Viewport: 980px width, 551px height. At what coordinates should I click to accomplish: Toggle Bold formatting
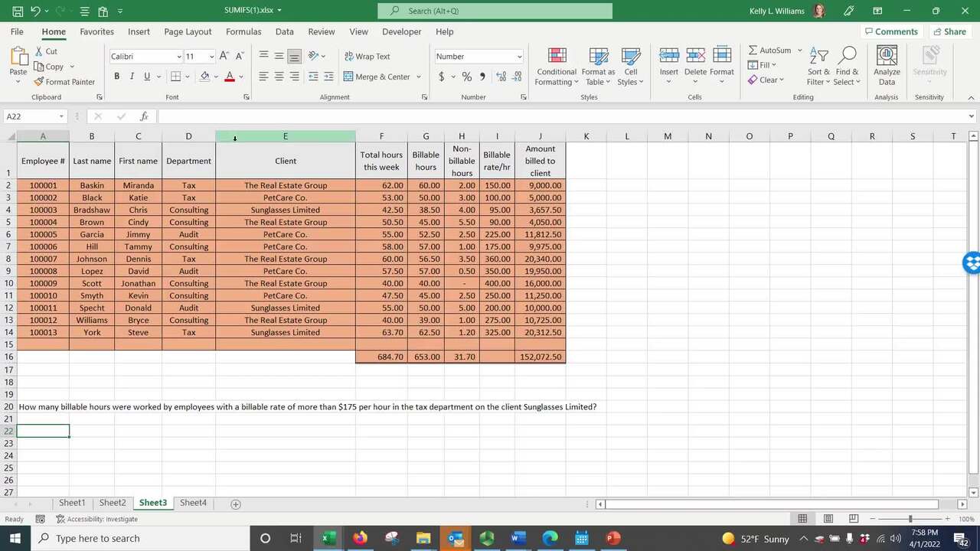click(x=116, y=77)
